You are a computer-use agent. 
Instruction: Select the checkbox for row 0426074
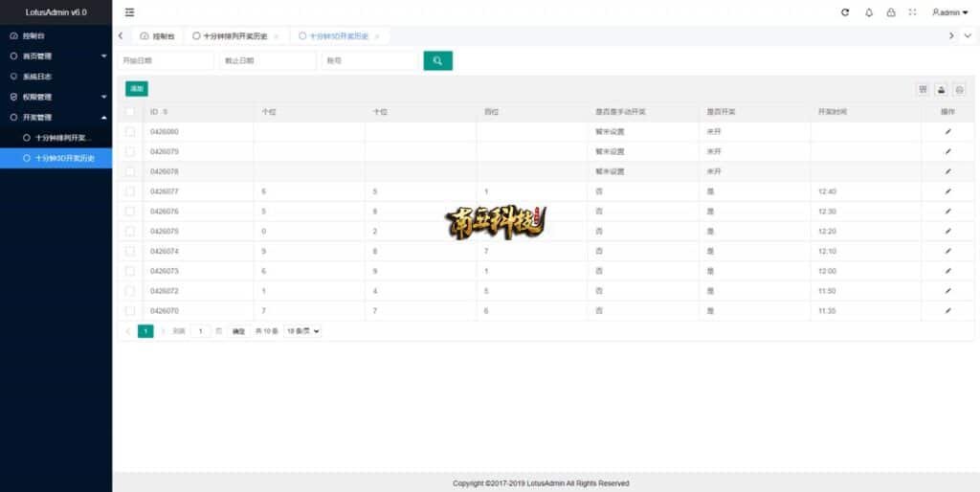[x=130, y=251]
